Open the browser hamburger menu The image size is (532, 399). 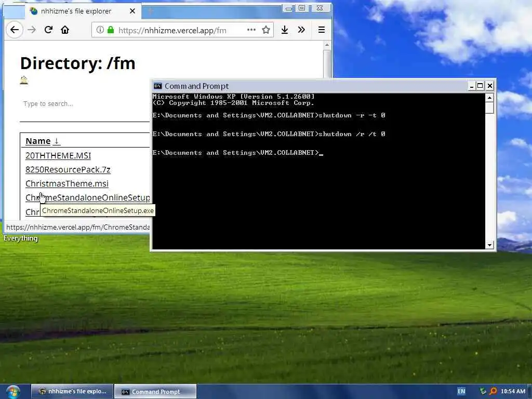point(321,30)
